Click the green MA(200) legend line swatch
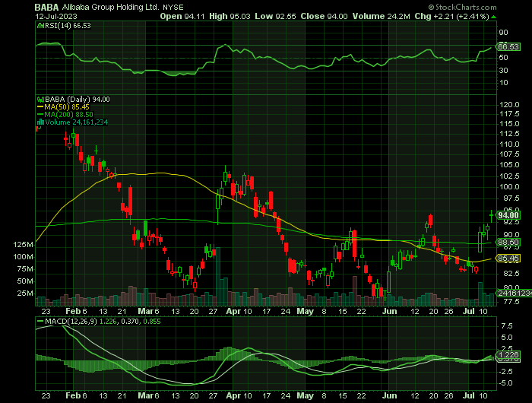532x403 pixels. click(x=40, y=115)
